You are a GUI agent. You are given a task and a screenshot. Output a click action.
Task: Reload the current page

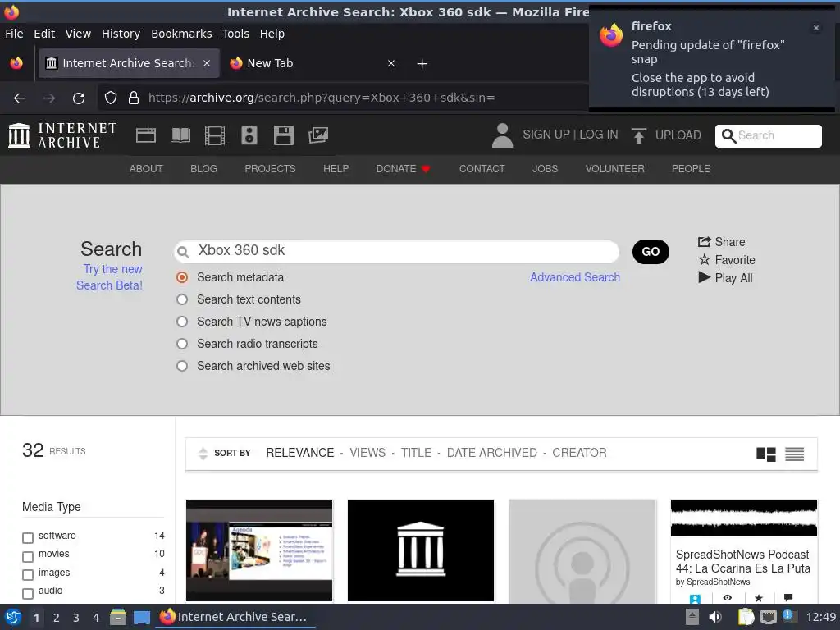tap(79, 98)
